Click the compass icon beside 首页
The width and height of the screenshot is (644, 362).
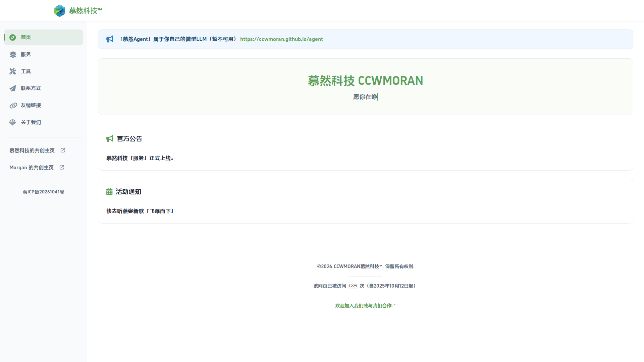coord(13,37)
